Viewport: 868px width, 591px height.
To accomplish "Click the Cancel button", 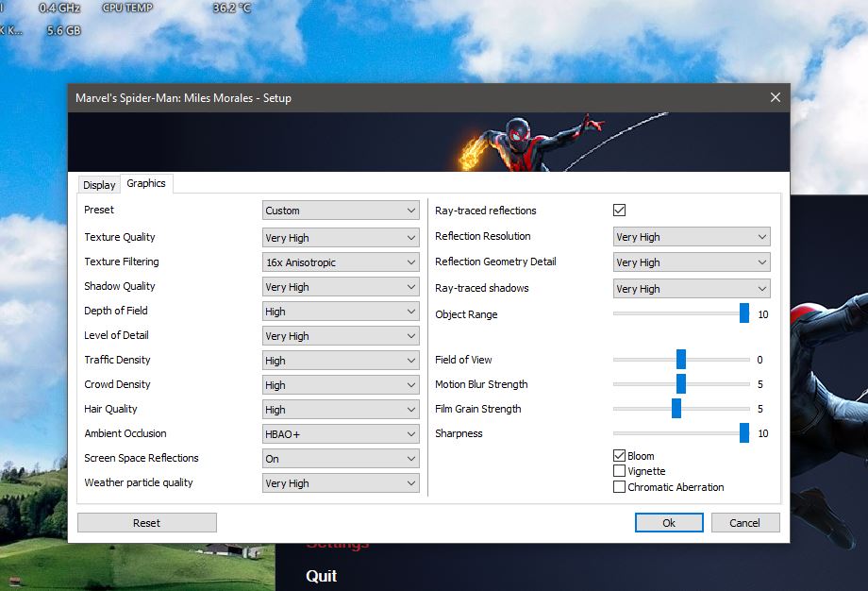I will click(745, 523).
